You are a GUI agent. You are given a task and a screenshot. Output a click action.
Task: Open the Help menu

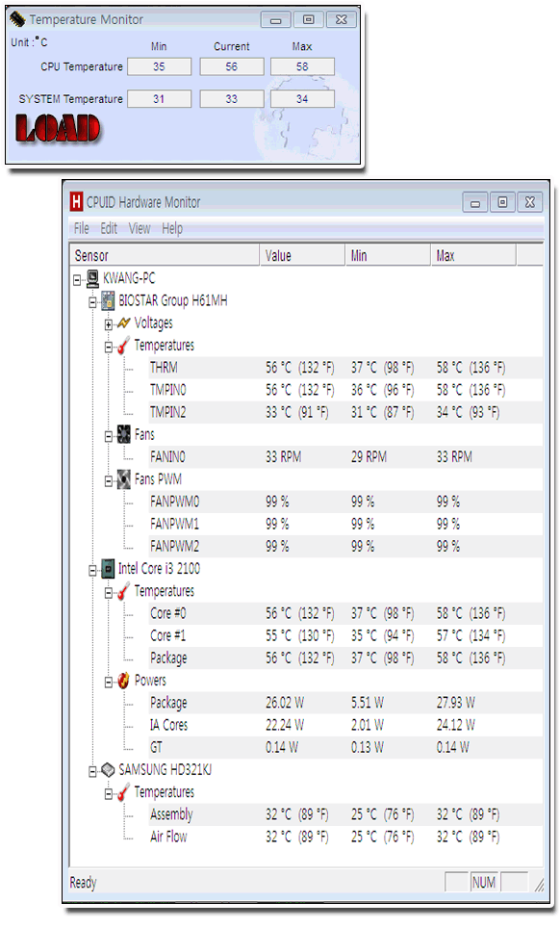[172, 228]
